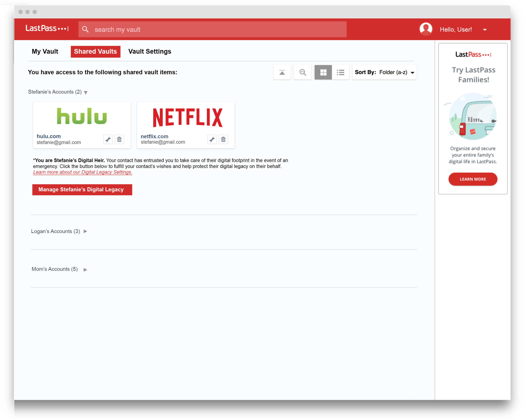Open Learn more about Digital Legacy Settings link

pos(83,172)
